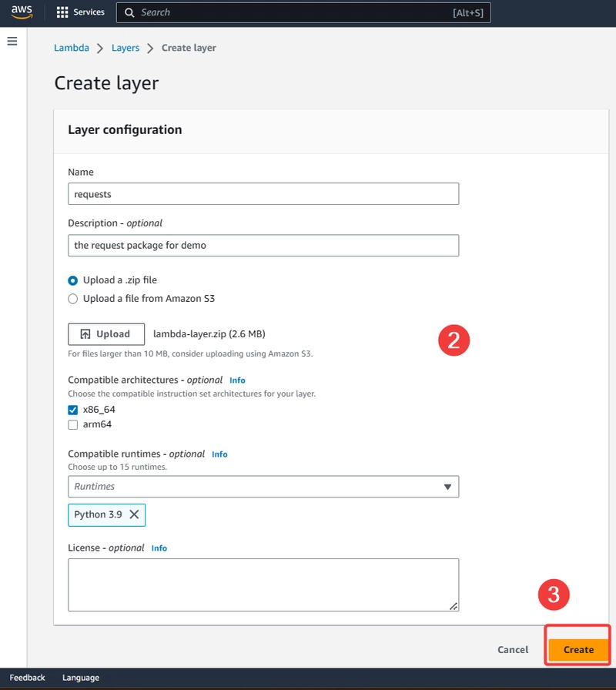
Task: Click the AWS logo home icon
Action: (22, 12)
